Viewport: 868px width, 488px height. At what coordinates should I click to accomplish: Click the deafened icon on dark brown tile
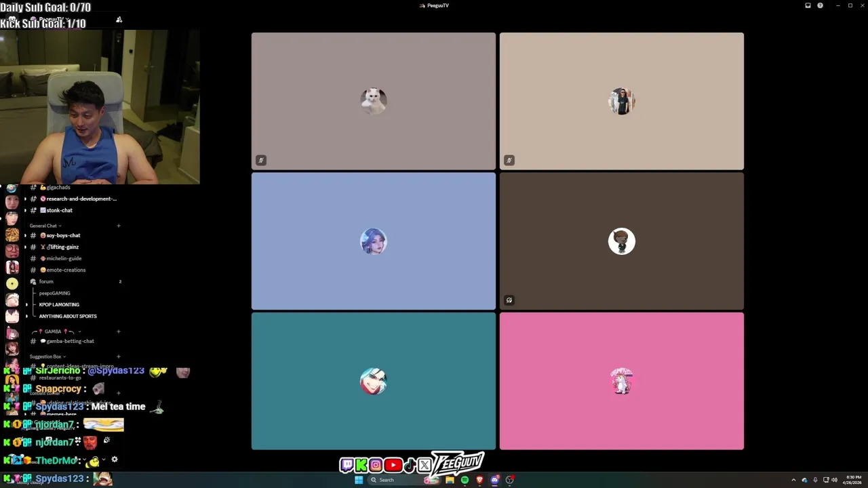[509, 300]
